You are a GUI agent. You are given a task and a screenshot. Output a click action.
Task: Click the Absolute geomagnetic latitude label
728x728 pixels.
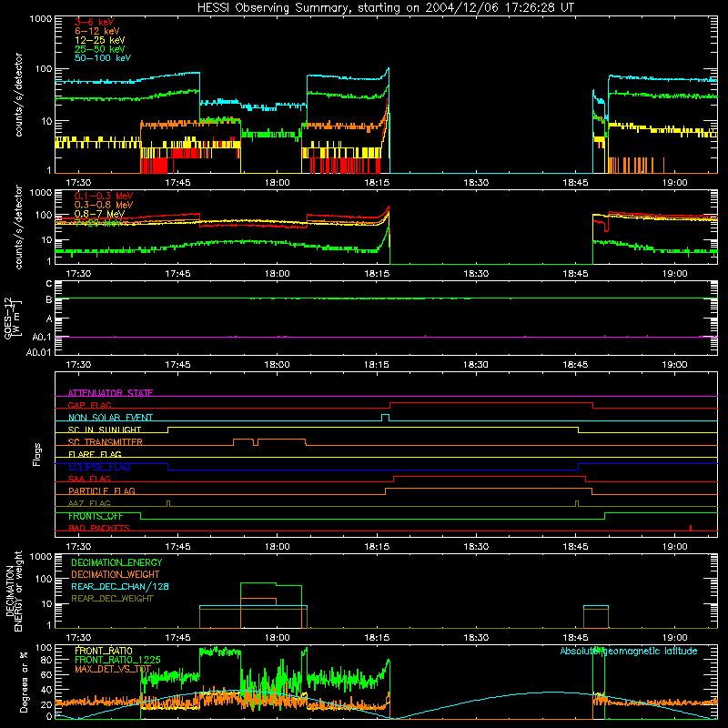click(x=629, y=651)
